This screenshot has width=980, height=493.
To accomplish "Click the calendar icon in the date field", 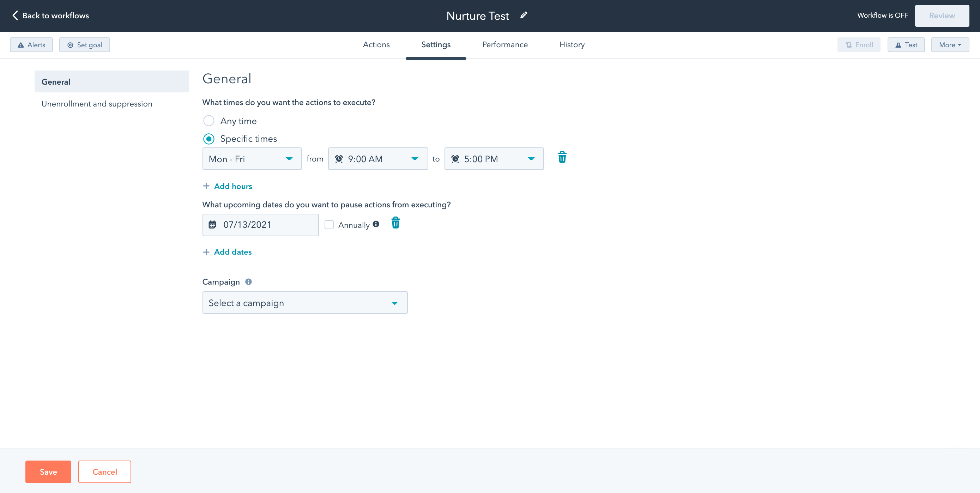I will pyautogui.click(x=213, y=224).
